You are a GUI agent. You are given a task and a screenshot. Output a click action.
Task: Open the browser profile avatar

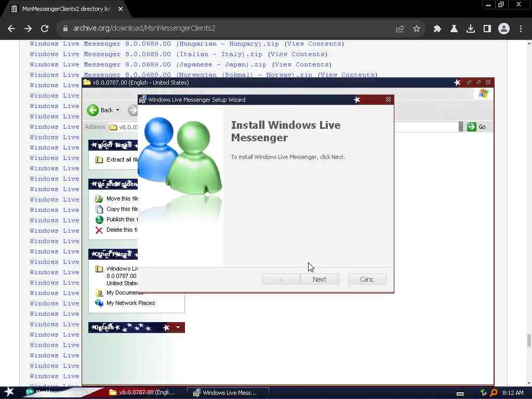pyautogui.click(x=504, y=29)
